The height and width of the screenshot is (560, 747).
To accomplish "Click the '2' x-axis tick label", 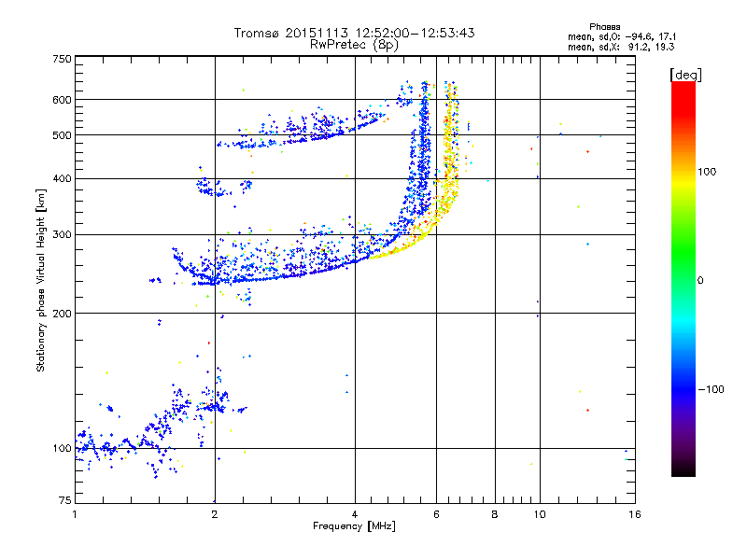I will click(x=215, y=514).
